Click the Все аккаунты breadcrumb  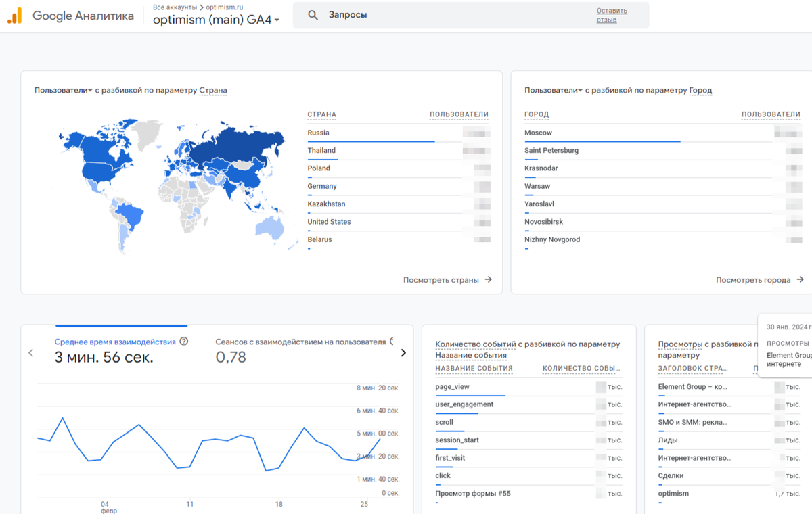coord(175,7)
